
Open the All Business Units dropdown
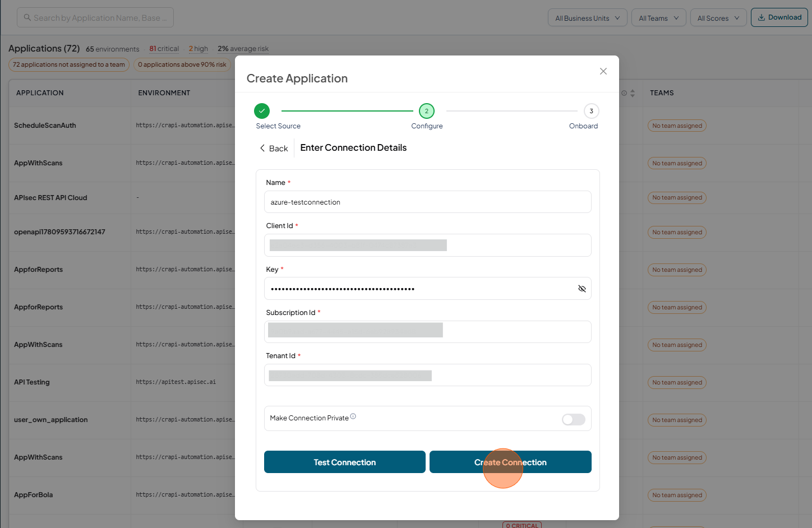588,18
